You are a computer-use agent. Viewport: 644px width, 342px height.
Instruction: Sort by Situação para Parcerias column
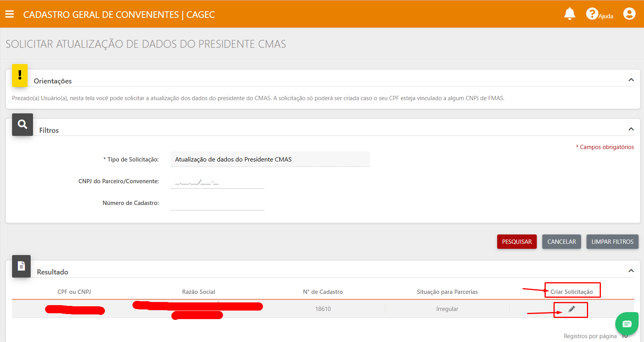point(447,292)
